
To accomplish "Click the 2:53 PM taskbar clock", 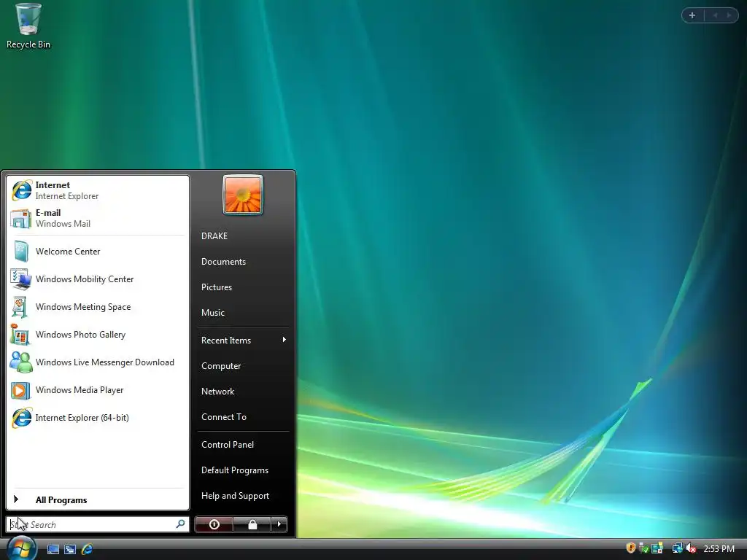I will point(719,548).
